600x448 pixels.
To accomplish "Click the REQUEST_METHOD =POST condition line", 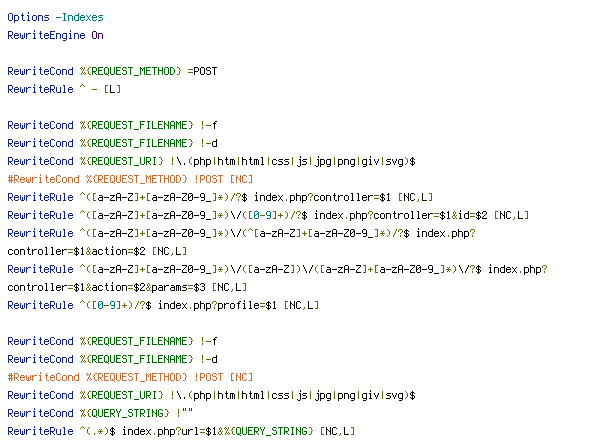I will (x=112, y=71).
